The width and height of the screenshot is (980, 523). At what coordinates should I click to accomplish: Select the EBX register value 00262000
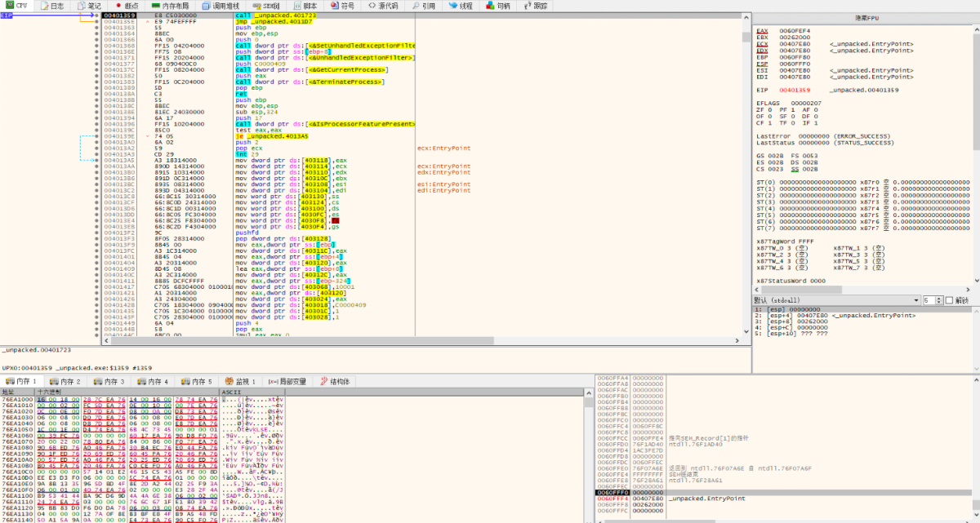[795, 37]
